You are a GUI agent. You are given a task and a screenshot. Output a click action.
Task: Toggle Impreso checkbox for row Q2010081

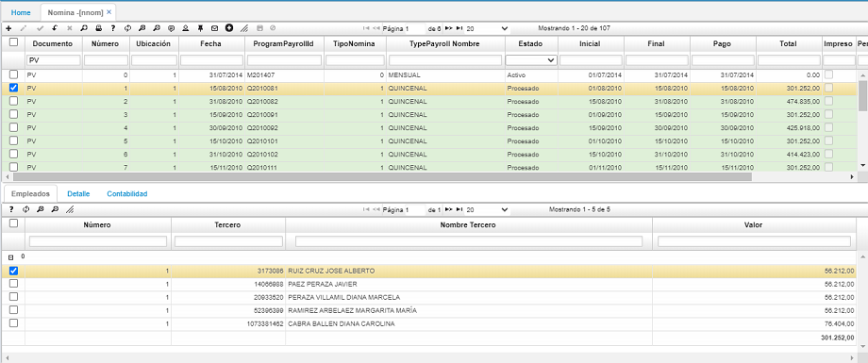[x=829, y=88]
